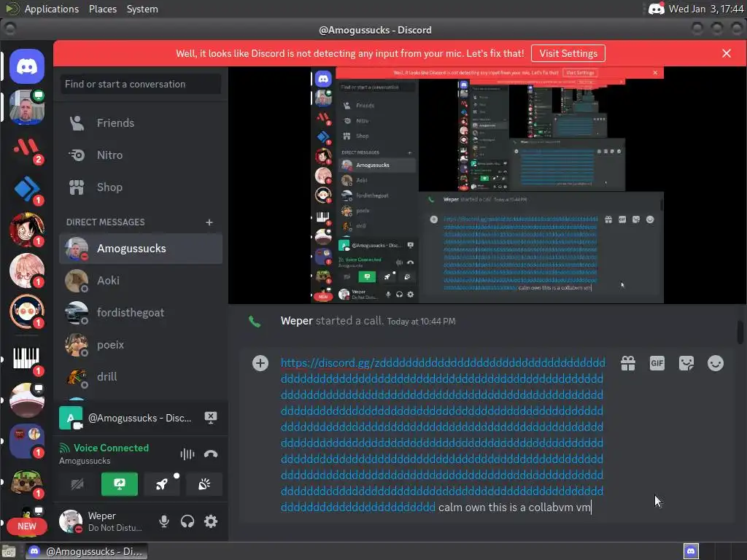Open the soundboard icon
Screen dimensions: 747x560
click(204, 484)
